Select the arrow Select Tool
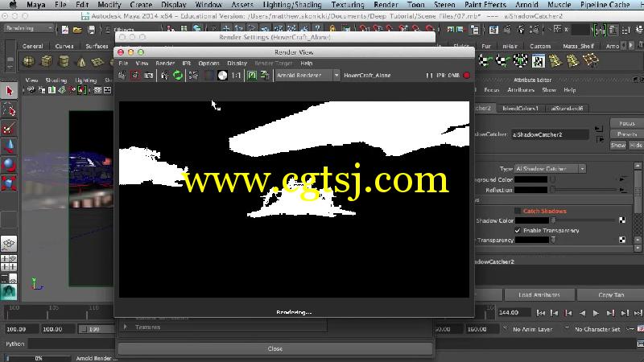Image resolution: width=644 pixels, height=362 pixels. 9,91
